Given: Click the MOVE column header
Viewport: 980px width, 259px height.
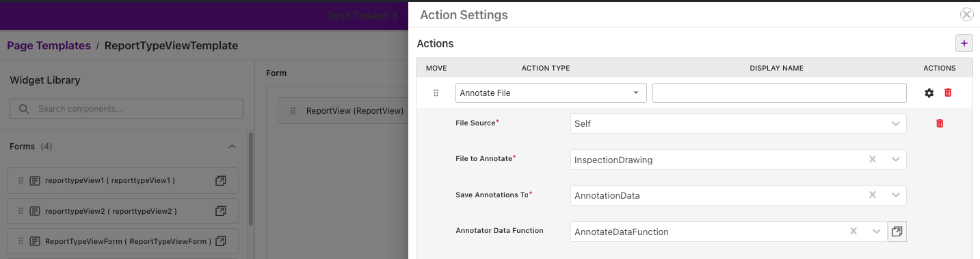Looking at the screenshot, I should pos(436,69).
